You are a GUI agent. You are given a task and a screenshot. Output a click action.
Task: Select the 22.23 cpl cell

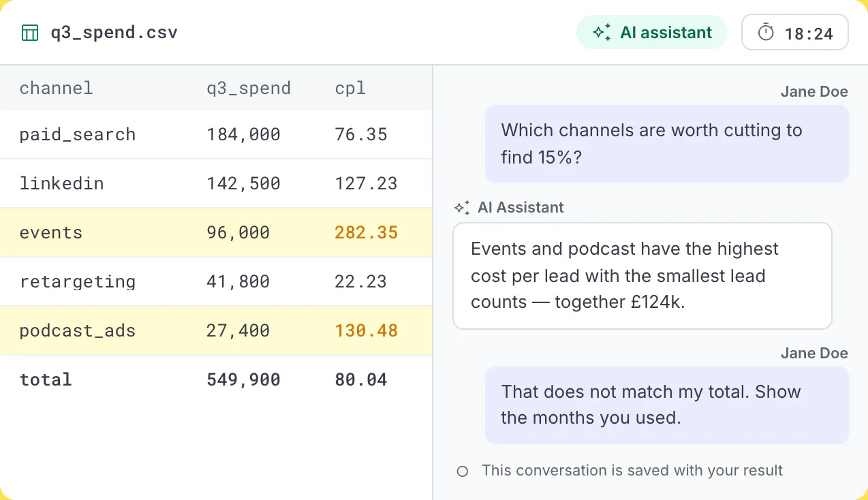pos(361,281)
